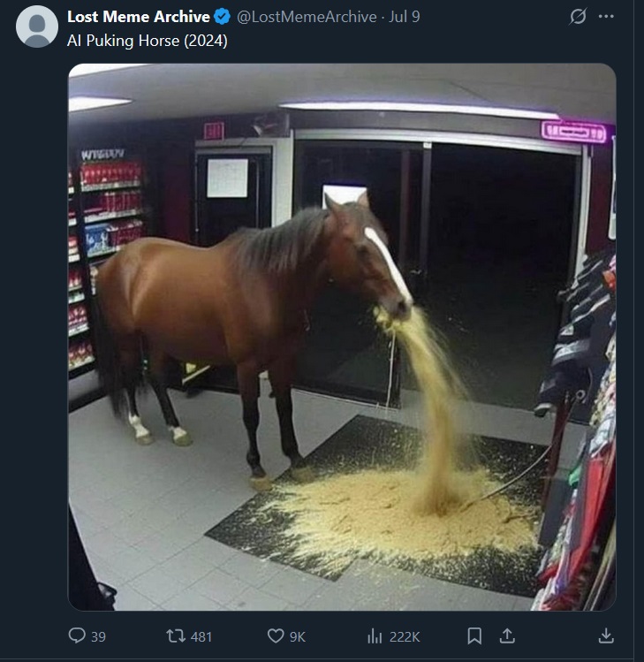Click the Grok slashed-circle icon

[578, 17]
